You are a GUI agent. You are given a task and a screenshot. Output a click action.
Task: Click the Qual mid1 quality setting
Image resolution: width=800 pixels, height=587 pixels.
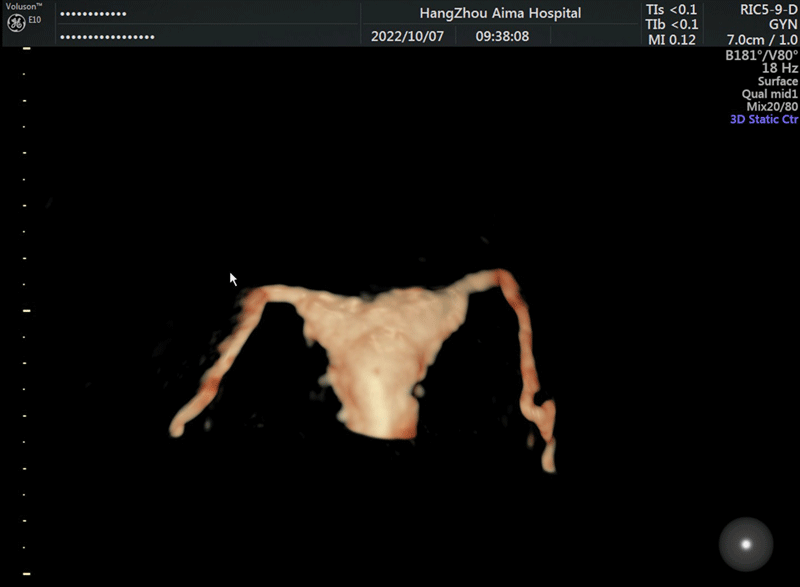pos(770,94)
